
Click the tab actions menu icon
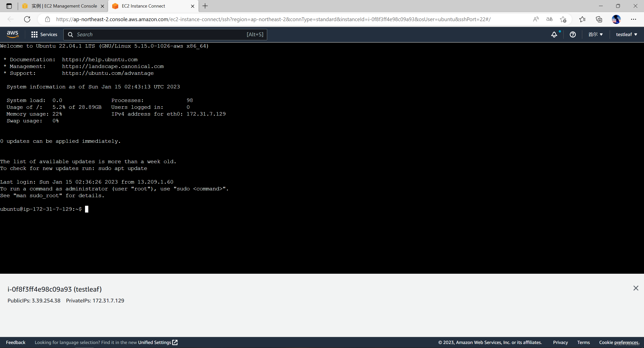(x=9, y=6)
